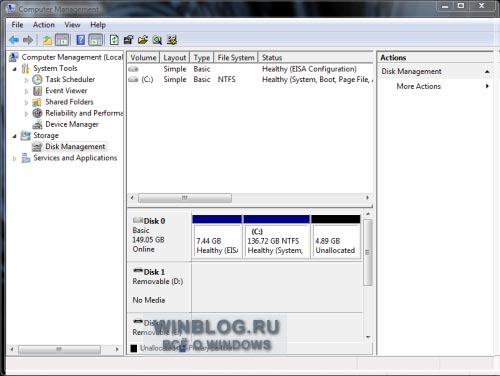Click the Refresh toolbar icon
The width and height of the screenshot is (500, 376).
point(114,40)
